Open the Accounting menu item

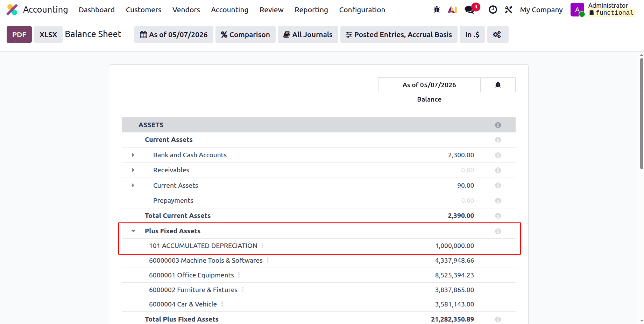230,10
